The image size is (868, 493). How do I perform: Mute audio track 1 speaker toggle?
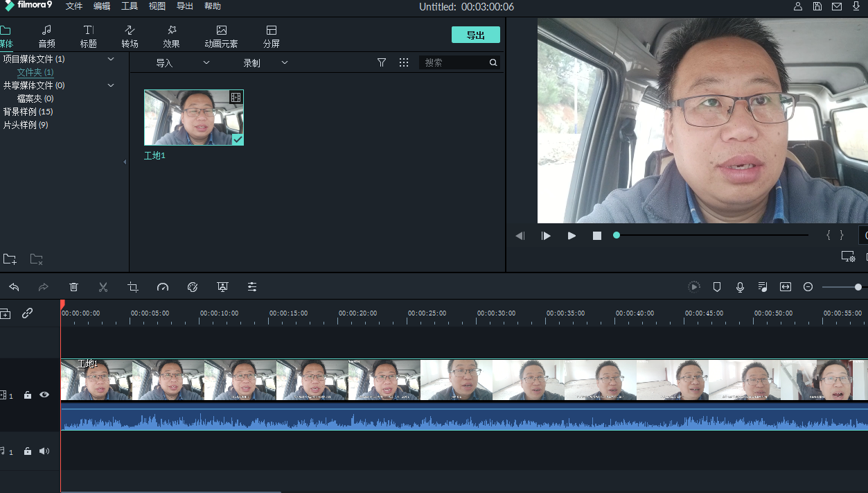point(44,451)
